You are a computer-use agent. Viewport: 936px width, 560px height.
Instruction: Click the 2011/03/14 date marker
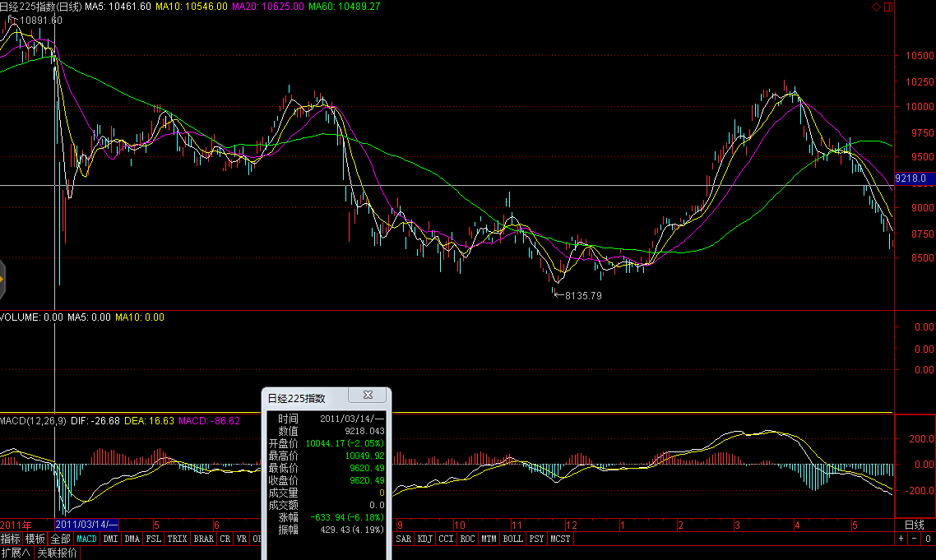(x=86, y=525)
